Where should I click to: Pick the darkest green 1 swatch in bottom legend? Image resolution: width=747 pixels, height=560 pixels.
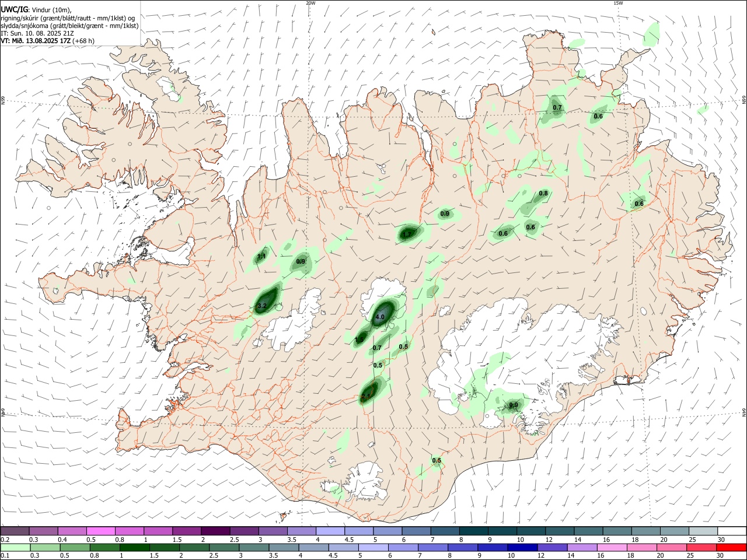(x=135, y=547)
